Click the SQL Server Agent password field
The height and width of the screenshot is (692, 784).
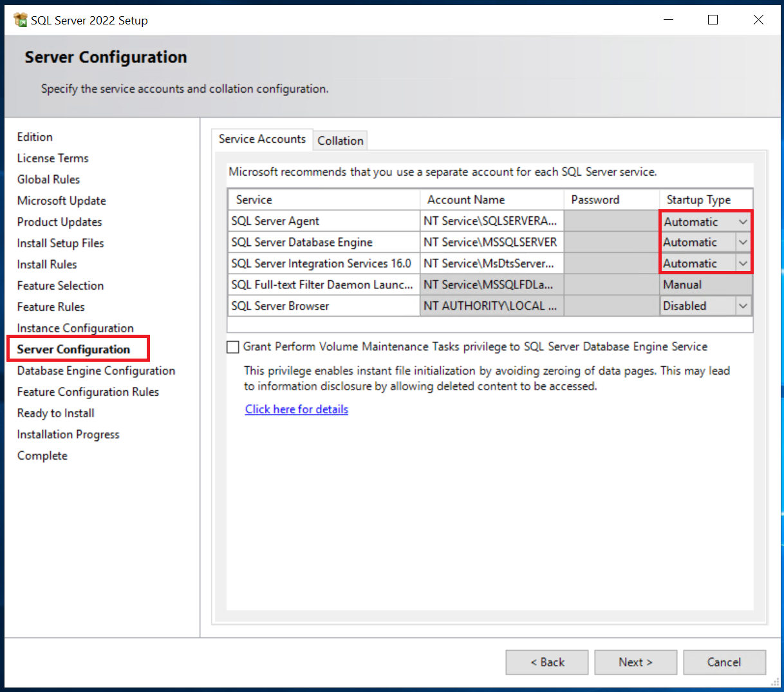click(x=611, y=221)
